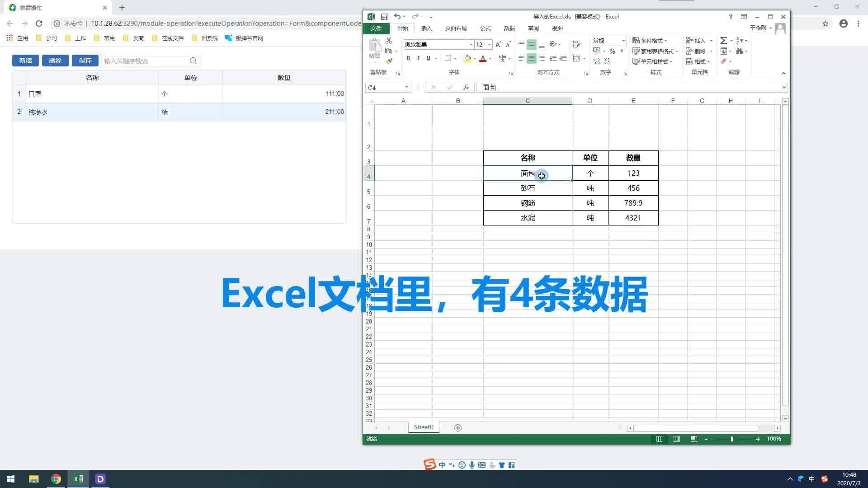
Task: Click the AutoSum sigma icon
Action: 723,41
